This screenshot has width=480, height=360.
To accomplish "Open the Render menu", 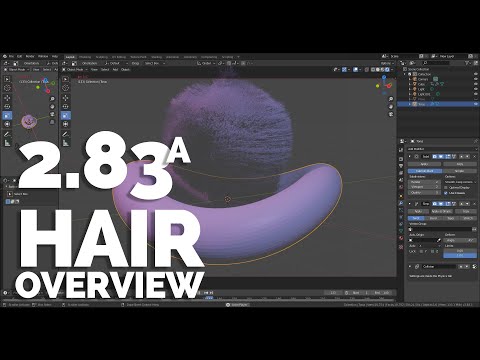I will pos(30,57).
